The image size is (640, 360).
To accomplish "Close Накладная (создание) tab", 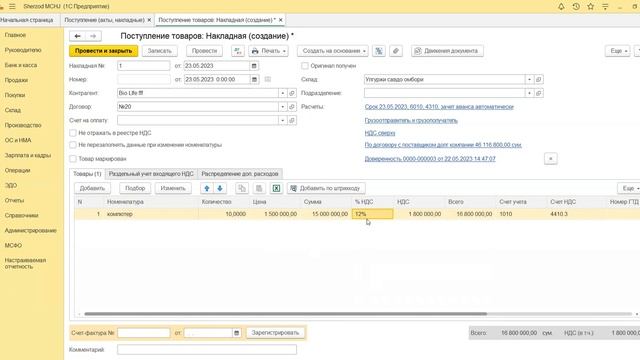I will 280,20.
